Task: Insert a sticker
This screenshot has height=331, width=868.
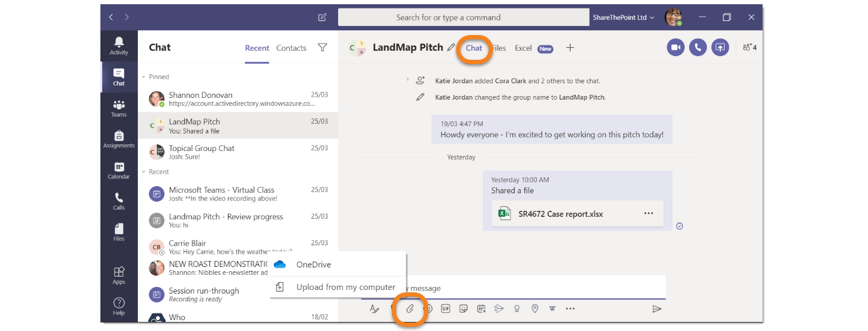Action: 463,309
